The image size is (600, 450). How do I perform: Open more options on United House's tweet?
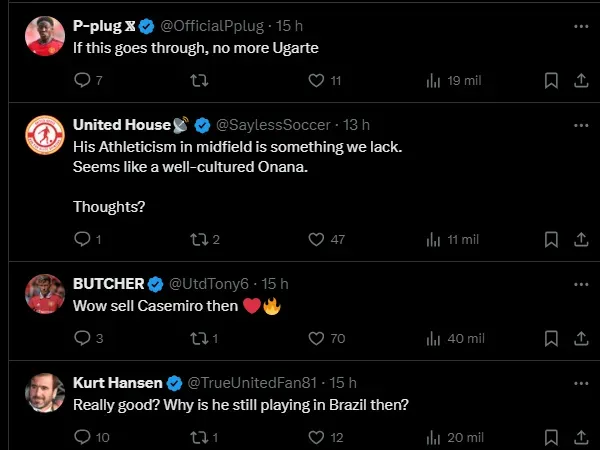581,124
